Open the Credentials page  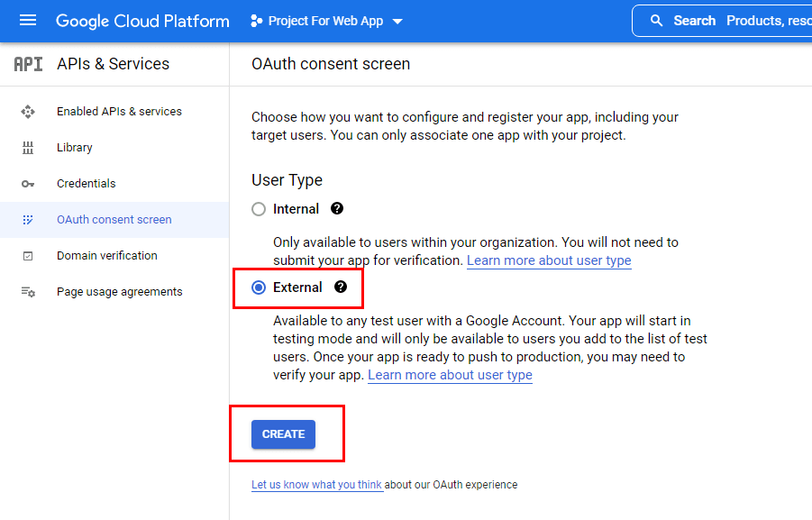click(x=114, y=183)
